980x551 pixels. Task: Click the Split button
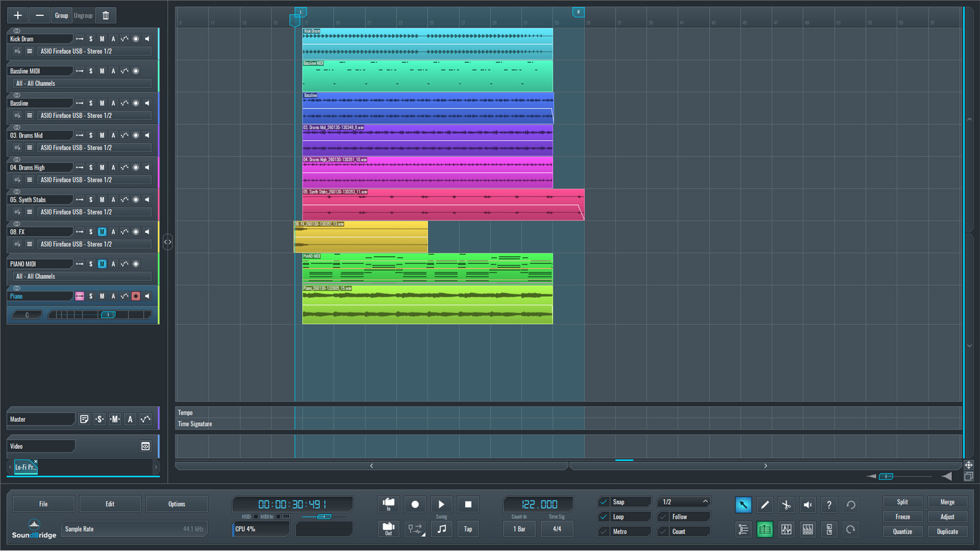[x=902, y=502]
